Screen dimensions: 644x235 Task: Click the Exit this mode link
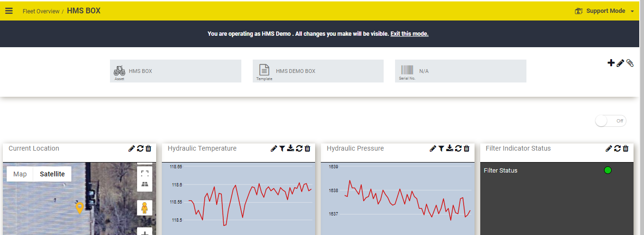(409, 34)
